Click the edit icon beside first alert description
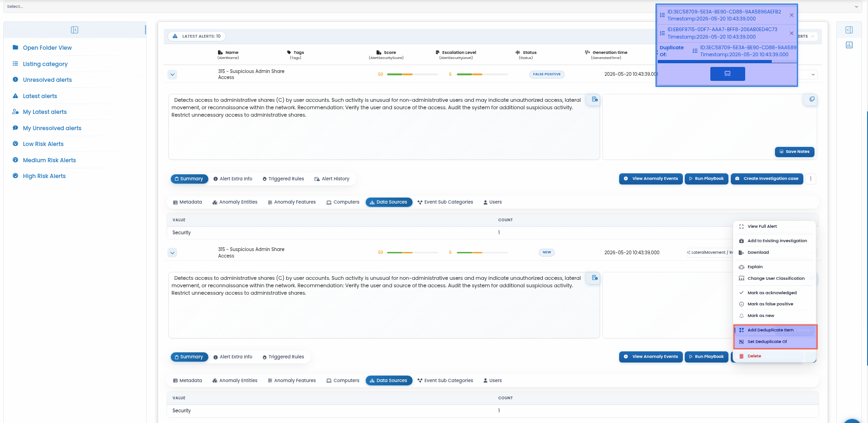The height and width of the screenshot is (423, 868). click(594, 99)
